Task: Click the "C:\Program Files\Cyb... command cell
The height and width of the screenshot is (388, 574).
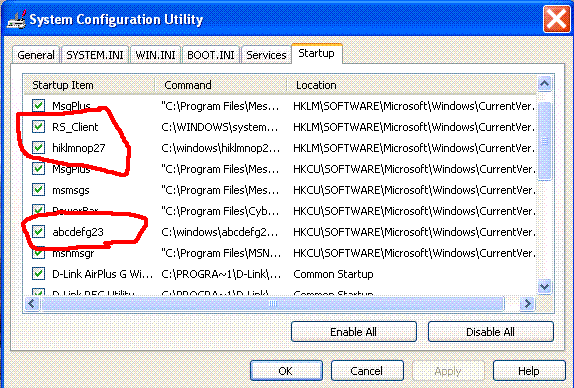Action: point(220,211)
